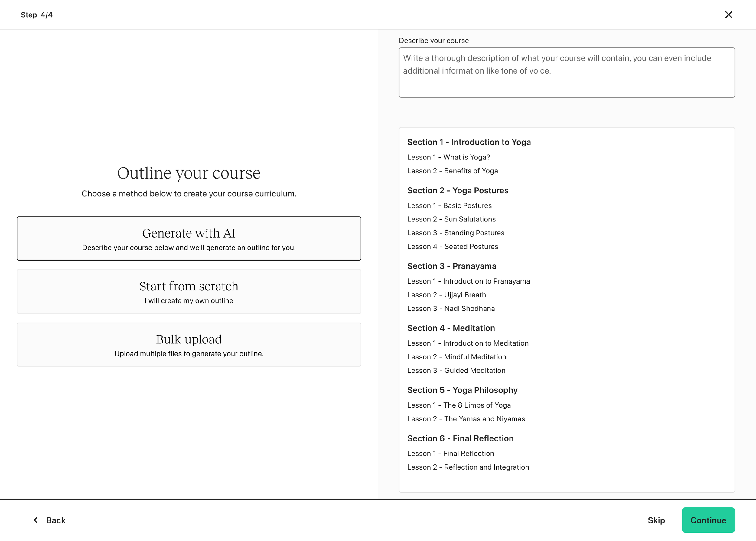756x541 pixels.
Task: Choose the Start from scratch option
Action: pos(189,291)
